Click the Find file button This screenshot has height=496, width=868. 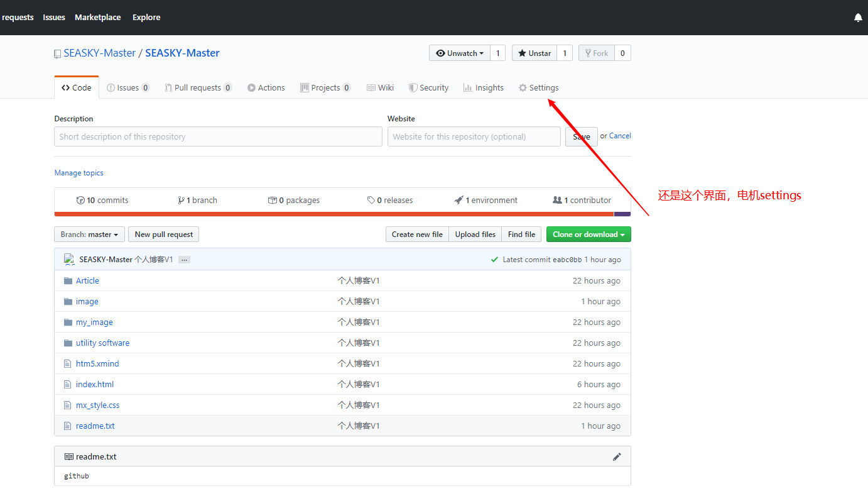point(522,234)
